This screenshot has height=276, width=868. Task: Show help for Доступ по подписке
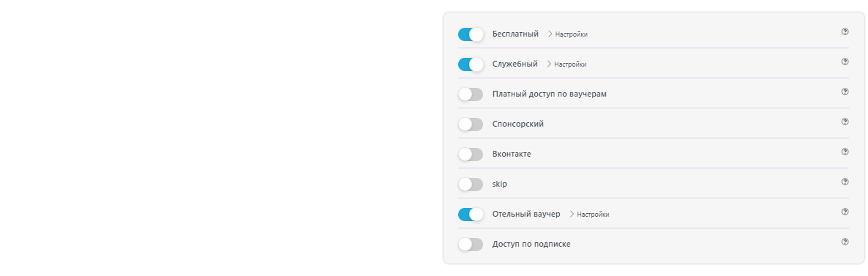[x=845, y=241]
